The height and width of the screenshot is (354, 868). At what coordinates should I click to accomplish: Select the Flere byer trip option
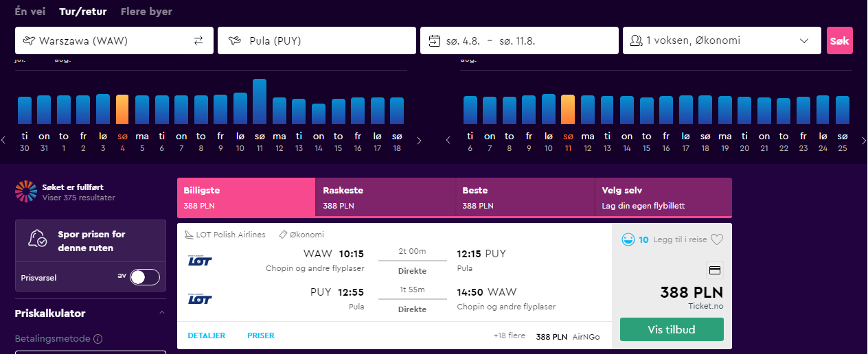pos(146,12)
